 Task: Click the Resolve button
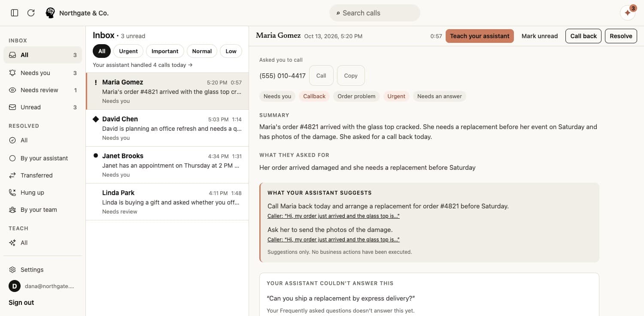tap(621, 36)
